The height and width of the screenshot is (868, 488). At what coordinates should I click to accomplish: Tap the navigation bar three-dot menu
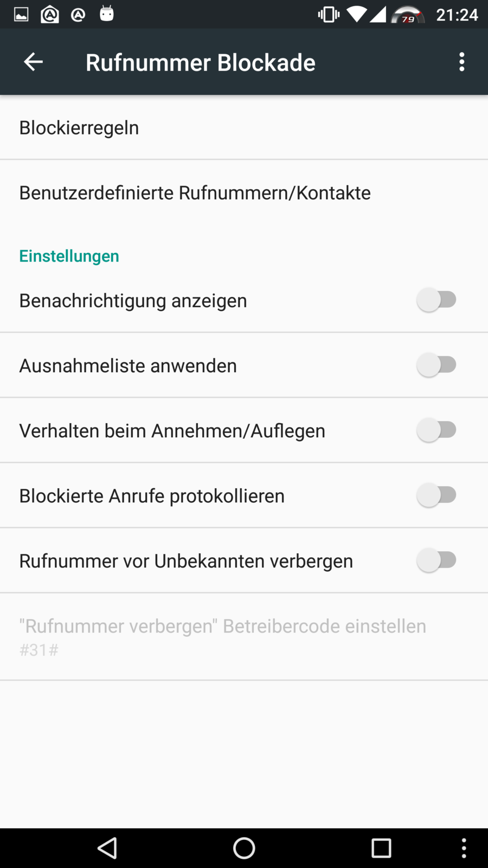(x=464, y=848)
